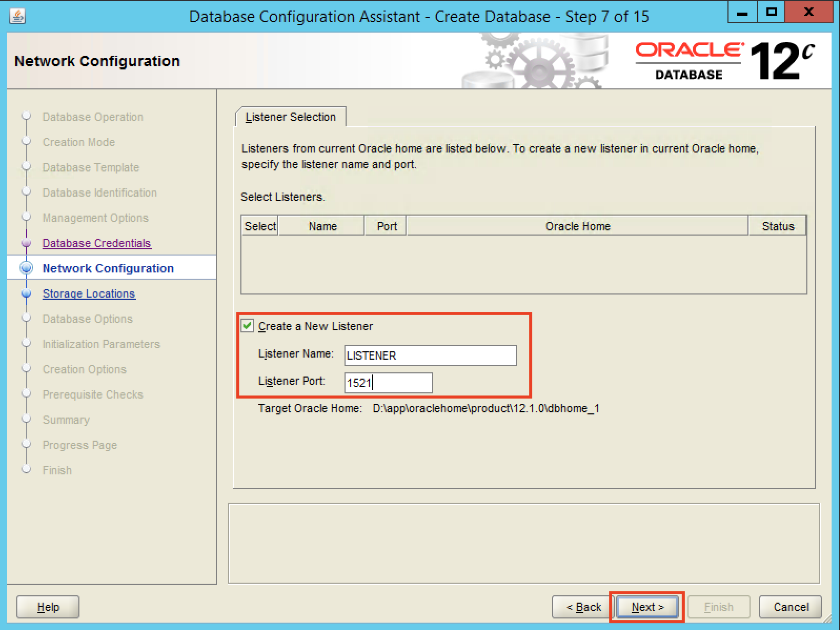840x630 pixels.
Task: Click the Network Configuration page heading
Action: [x=97, y=61]
